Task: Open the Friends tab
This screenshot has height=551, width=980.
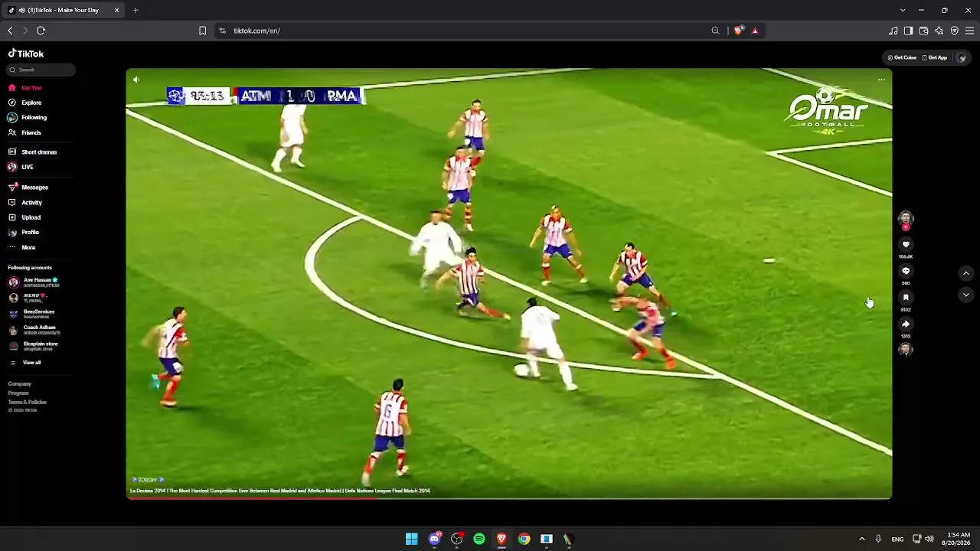Action: coord(24,132)
